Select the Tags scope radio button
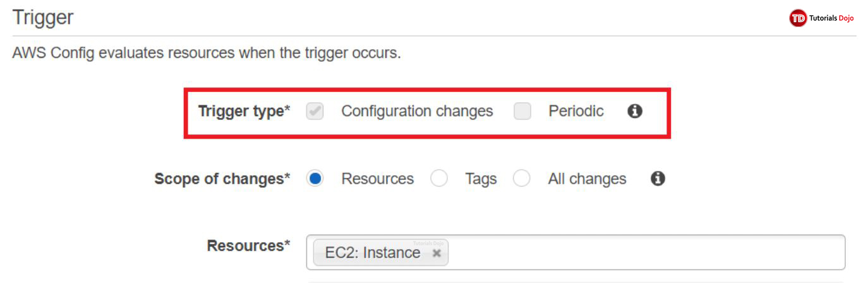Screen dimensions: 868x292 [x=439, y=179]
